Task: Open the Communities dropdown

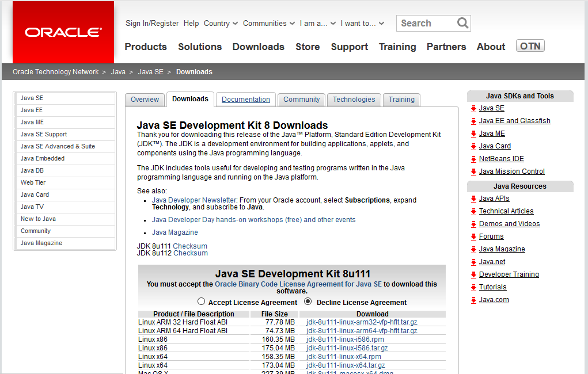Action: [268, 23]
